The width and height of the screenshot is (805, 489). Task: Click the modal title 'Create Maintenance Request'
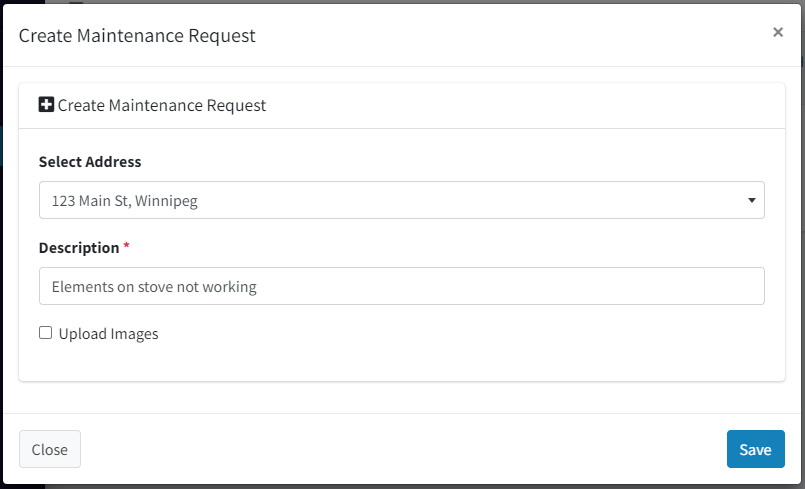click(x=137, y=35)
